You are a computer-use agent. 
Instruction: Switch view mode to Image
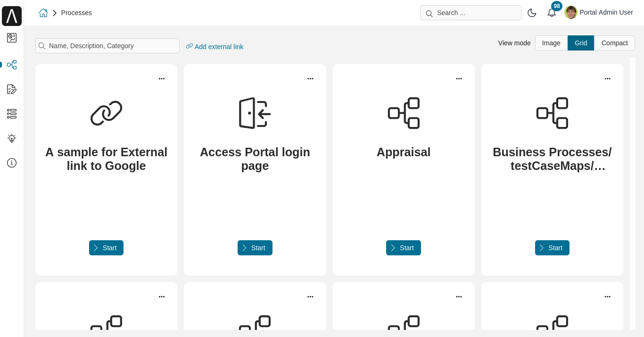point(551,43)
